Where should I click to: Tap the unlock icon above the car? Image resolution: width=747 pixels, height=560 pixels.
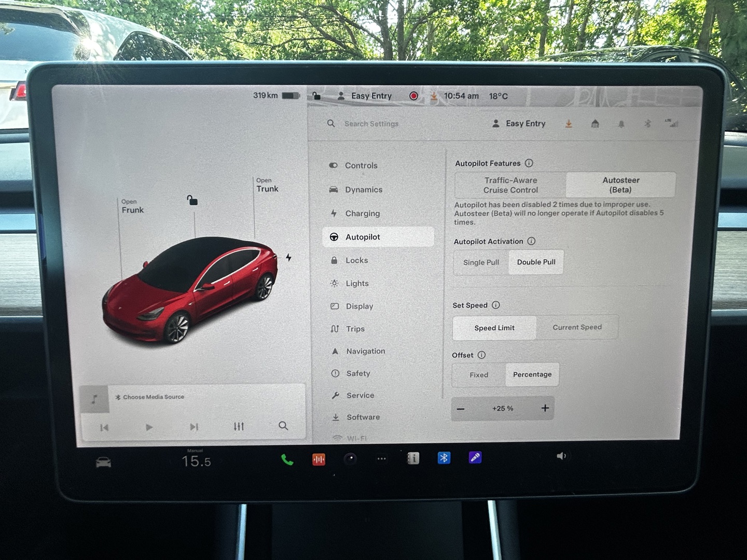click(192, 200)
